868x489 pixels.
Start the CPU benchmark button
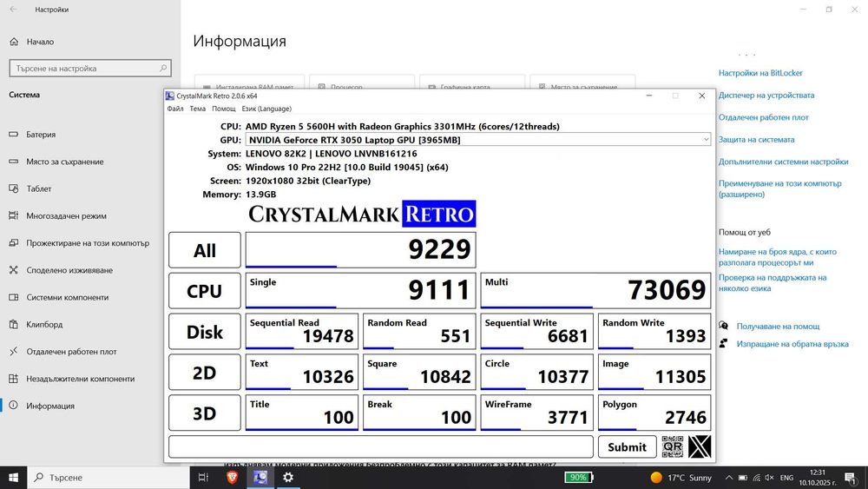click(x=204, y=292)
